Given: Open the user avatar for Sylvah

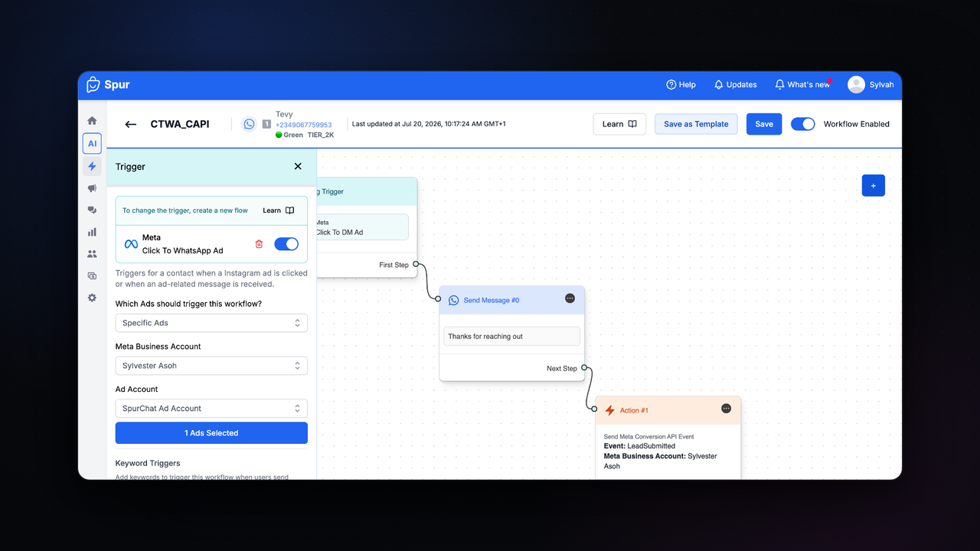Looking at the screenshot, I should 856,85.
